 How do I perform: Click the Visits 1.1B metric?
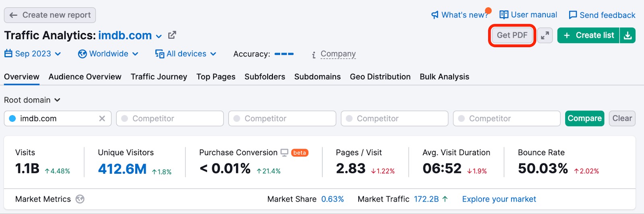pyautogui.click(x=27, y=168)
